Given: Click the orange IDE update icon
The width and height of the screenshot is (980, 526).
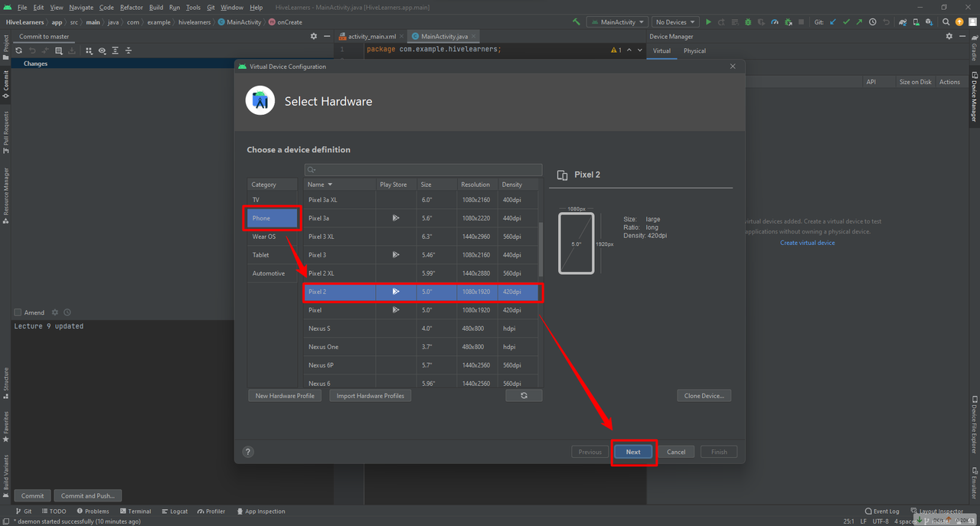Looking at the screenshot, I should pos(959,22).
